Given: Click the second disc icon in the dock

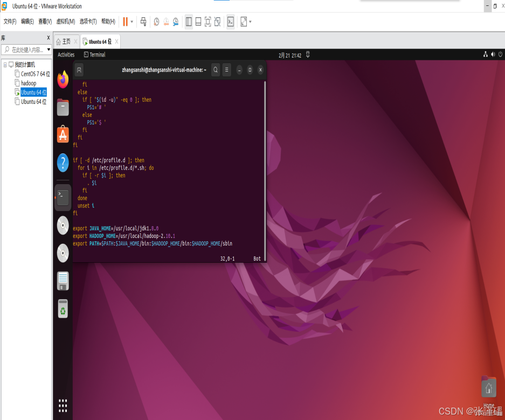Looking at the screenshot, I should pos(63,253).
